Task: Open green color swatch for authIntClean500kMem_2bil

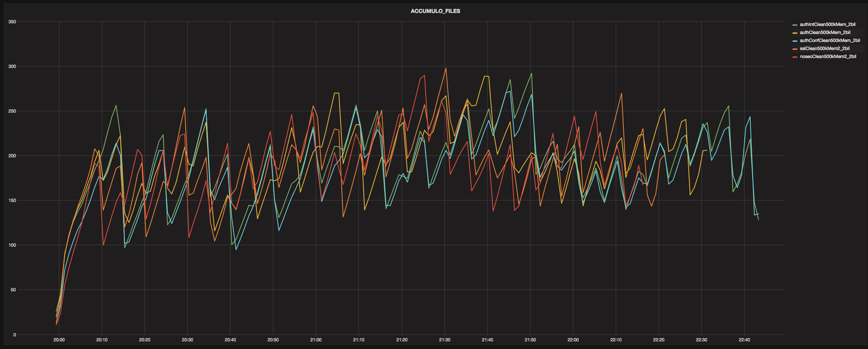Action: 795,25
